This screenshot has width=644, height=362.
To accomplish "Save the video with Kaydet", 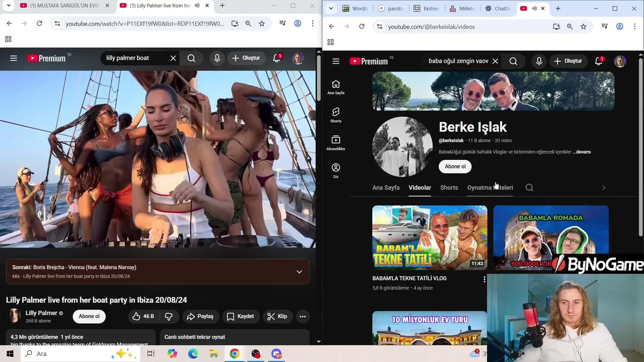I will (240, 316).
